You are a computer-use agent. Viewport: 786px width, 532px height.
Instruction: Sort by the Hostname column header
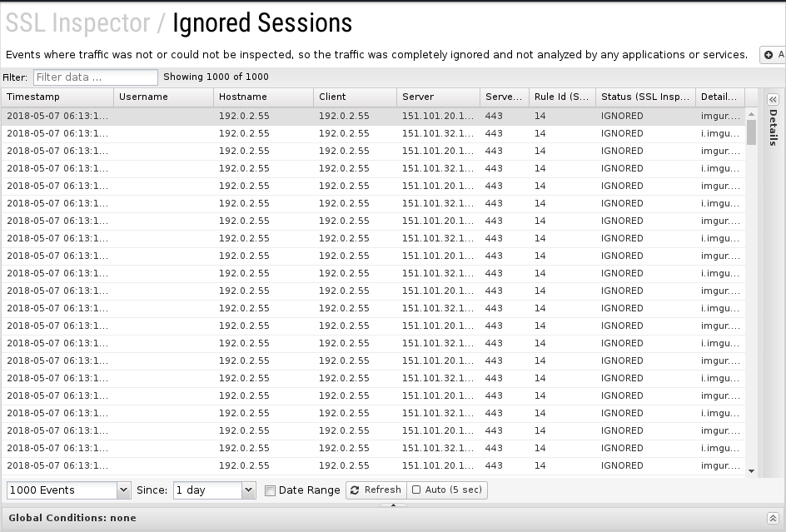(x=262, y=97)
